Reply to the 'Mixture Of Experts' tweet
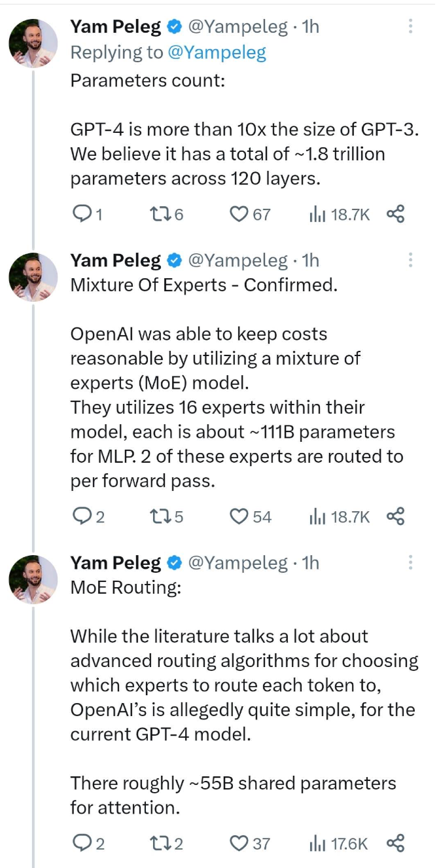The image size is (441, 868). pyautogui.click(x=88, y=516)
